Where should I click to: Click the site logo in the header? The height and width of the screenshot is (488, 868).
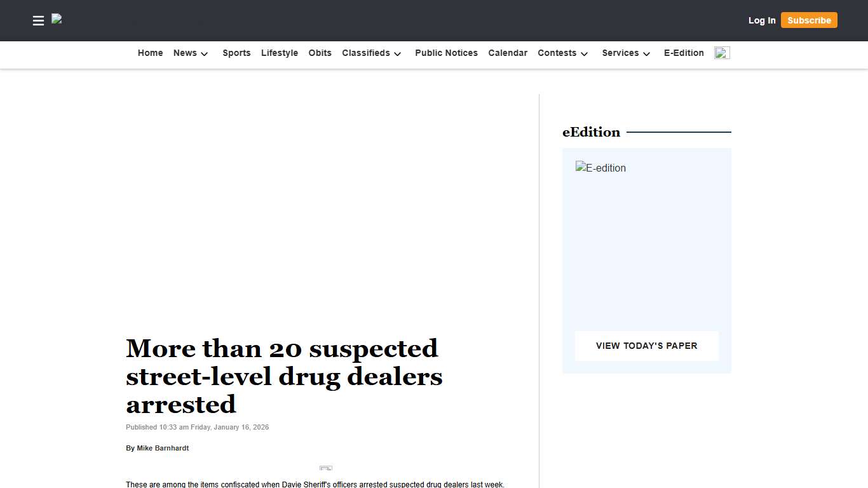(57, 20)
